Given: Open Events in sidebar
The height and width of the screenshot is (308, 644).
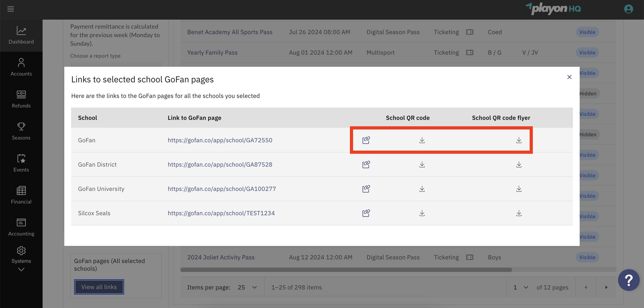Looking at the screenshot, I should pos(21,163).
